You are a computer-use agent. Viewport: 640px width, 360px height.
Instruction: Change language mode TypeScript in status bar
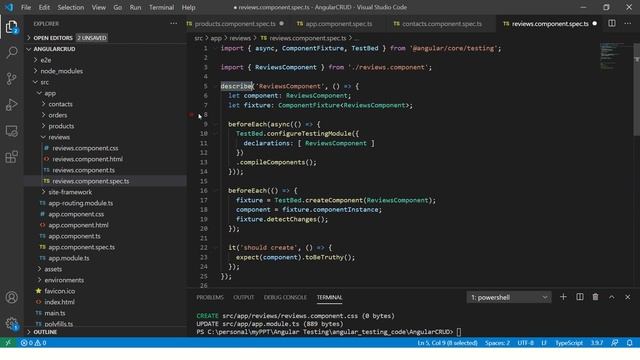(x=569, y=343)
